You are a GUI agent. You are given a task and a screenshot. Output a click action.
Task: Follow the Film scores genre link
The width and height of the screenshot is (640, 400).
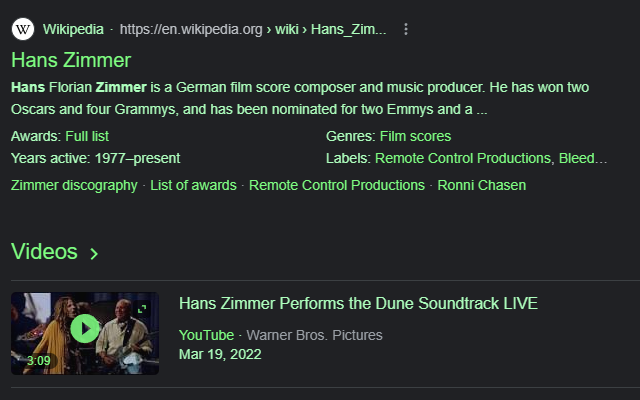click(415, 136)
